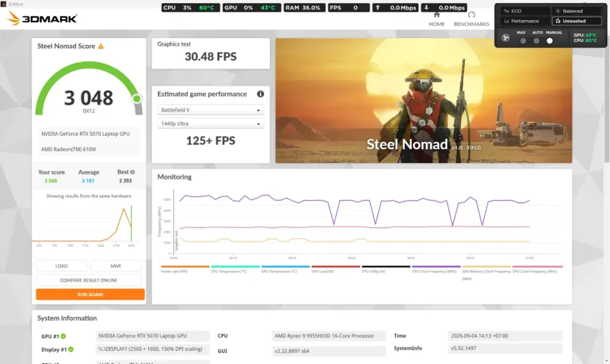Image resolution: width=610 pixels, height=364 pixels.
Task: Switch to Performance power mode
Action: [525, 21]
